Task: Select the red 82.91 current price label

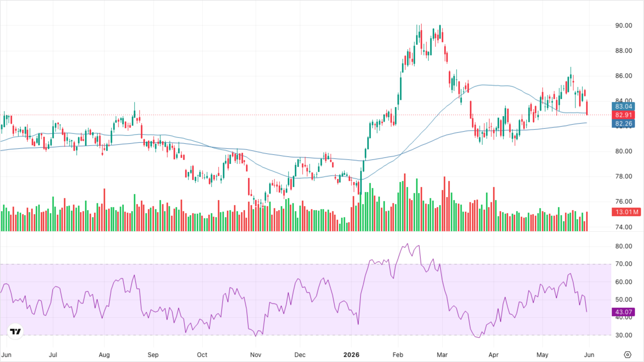Action: [x=623, y=115]
